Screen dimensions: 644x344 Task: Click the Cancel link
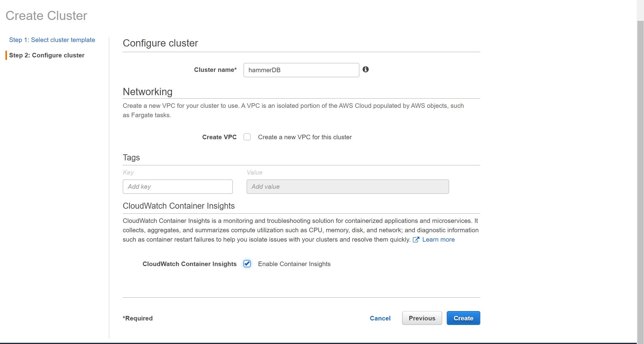click(x=380, y=318)
